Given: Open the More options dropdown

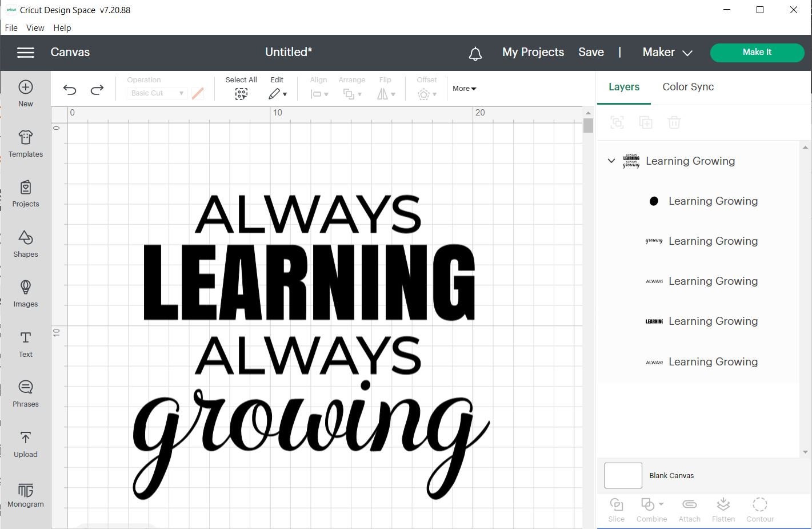Looking at the screenshot, I should (x=463, y=88).
